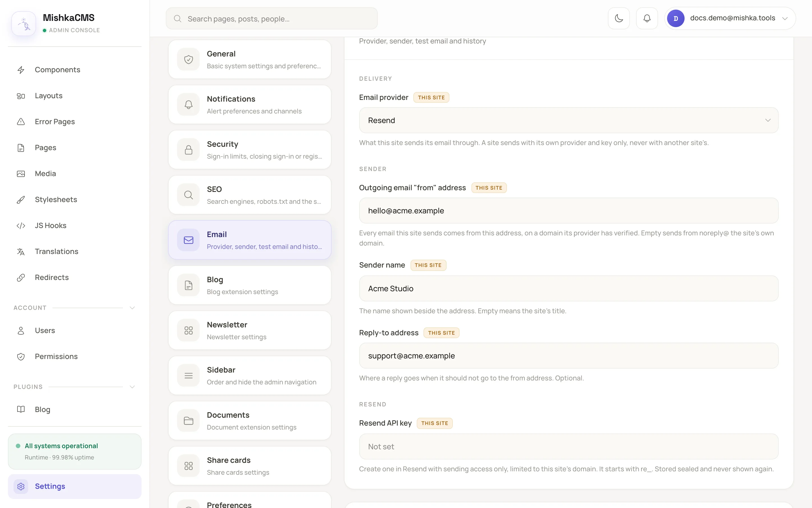Open Components lightning icon in sidebar
This screenshot has height=508, width=812.
(21, 70)
